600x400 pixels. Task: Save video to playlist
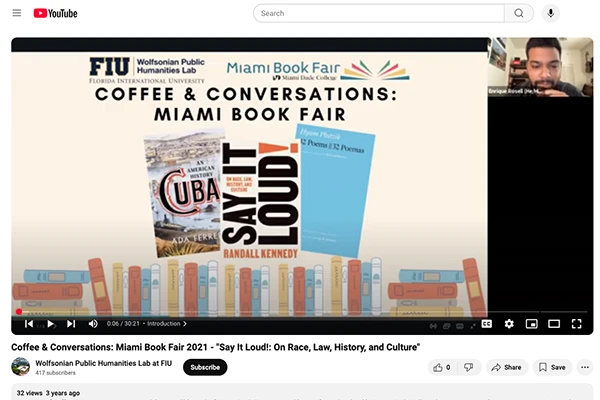click(x=552, y=367)
